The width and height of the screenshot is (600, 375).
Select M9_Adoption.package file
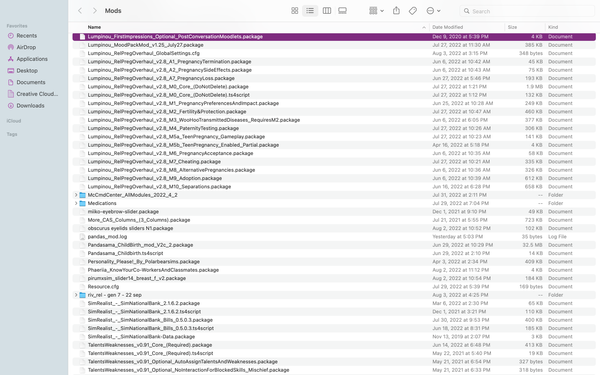[x=334, y=178]
